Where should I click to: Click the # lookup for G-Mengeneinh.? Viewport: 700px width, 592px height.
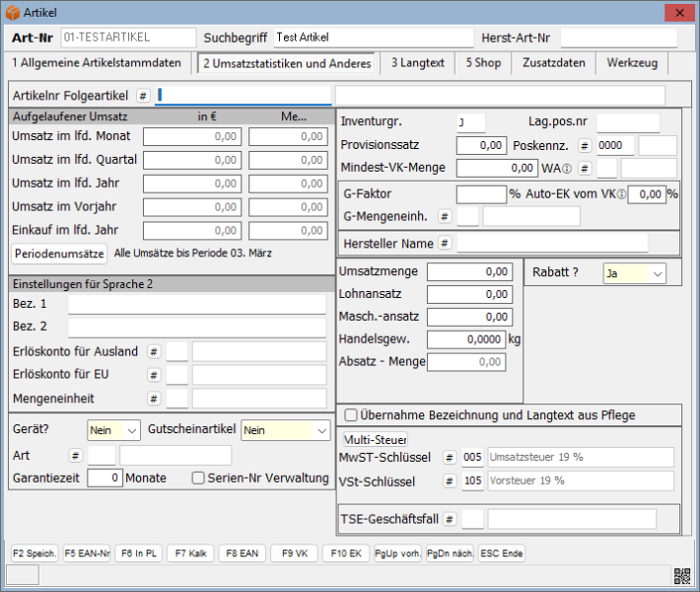445,216
